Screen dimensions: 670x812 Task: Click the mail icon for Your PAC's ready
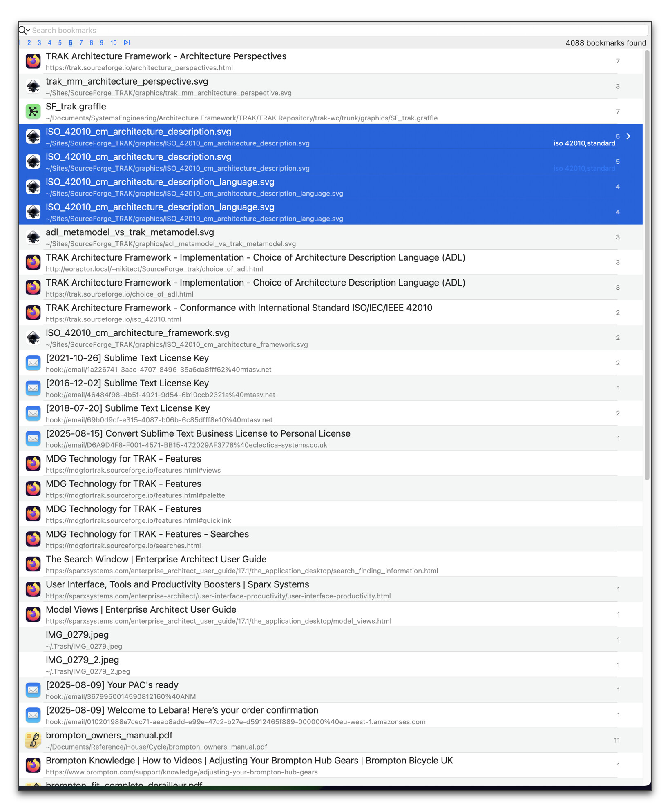(33, 690)
